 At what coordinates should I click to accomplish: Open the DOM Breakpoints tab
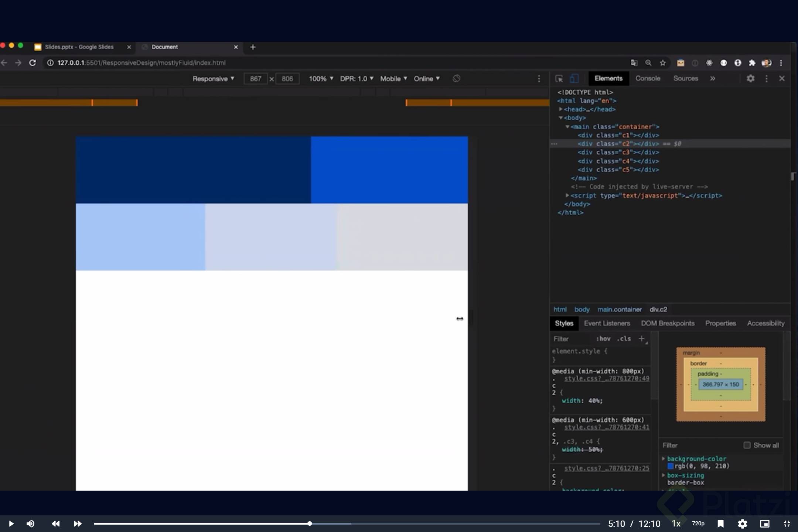tap(668, 323)
